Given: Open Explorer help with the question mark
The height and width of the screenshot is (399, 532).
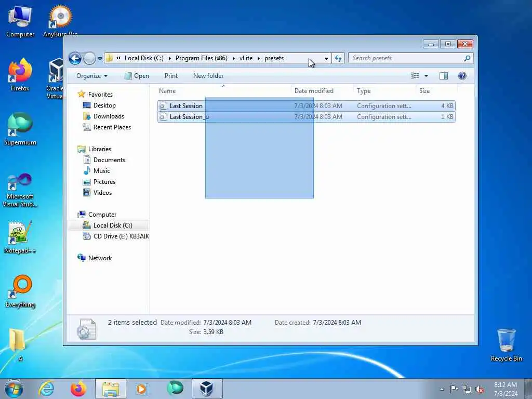Looking at the screenshot, I should pyautogui.click(x=462, y=76).
